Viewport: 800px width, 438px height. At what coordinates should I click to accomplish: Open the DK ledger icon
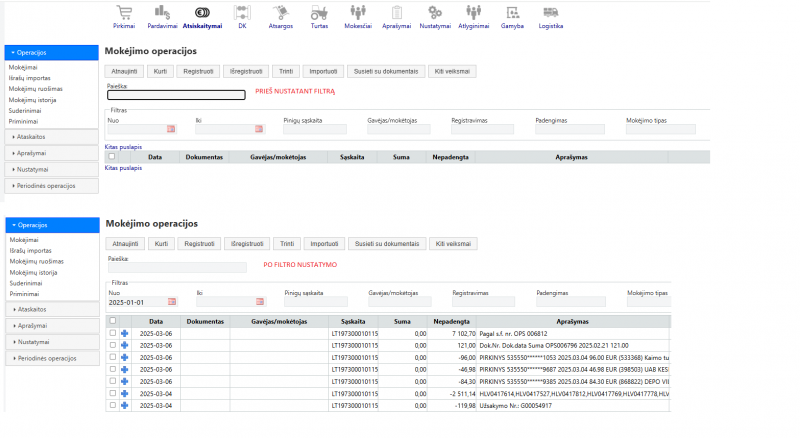(x=242, y=12)
